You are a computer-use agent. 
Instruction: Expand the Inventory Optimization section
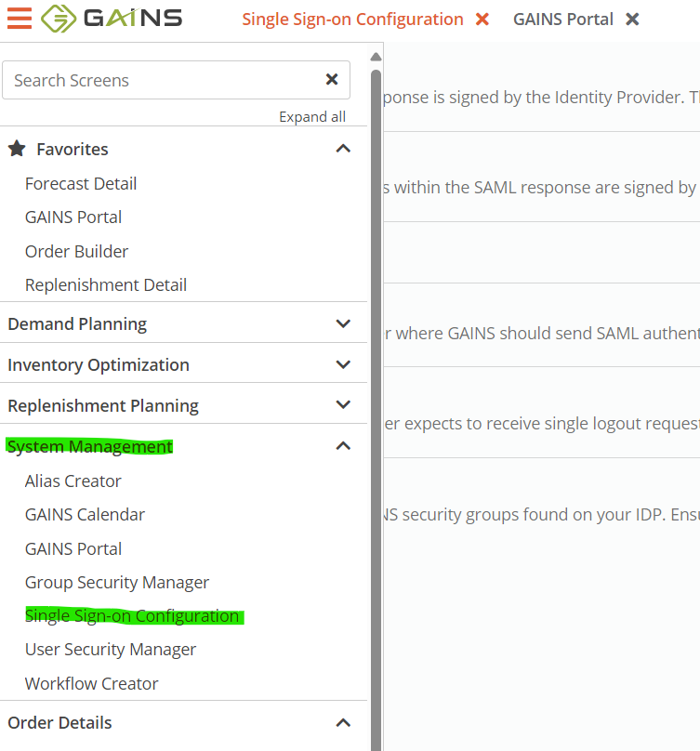[x=343, y=364]
